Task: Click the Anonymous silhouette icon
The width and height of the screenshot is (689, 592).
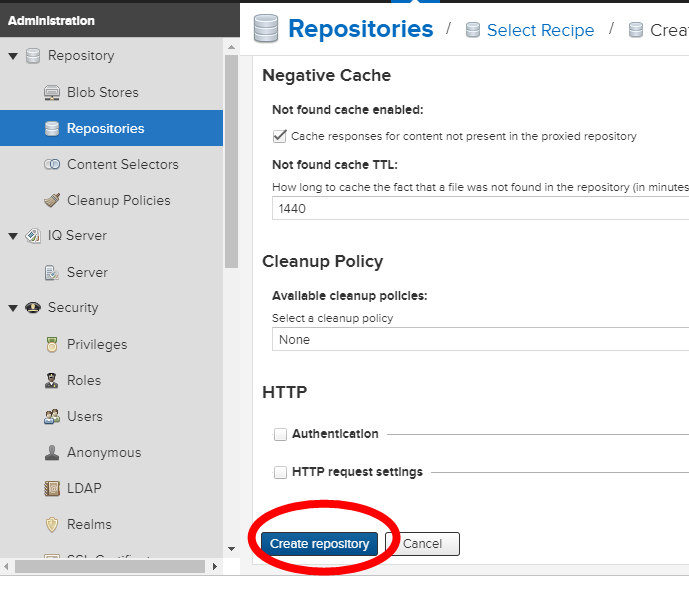Action: (x=52, y=453)
